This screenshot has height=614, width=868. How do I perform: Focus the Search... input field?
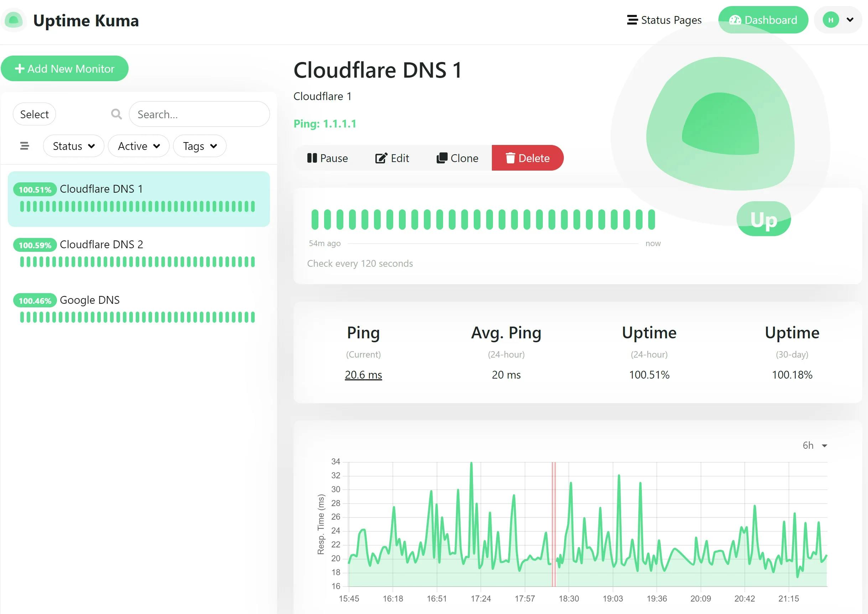(199, 114)
